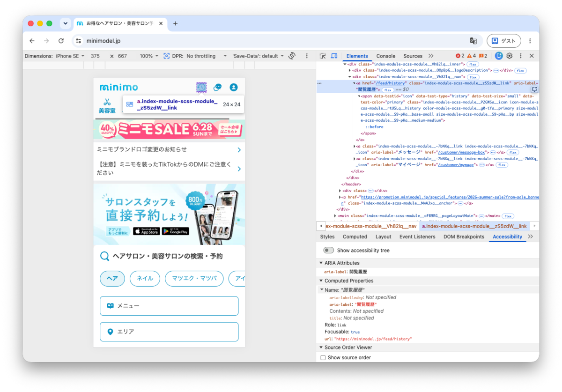Select the マツエク・マツパ category chip
Screen dimensions: 562x392
coord(194,278)
